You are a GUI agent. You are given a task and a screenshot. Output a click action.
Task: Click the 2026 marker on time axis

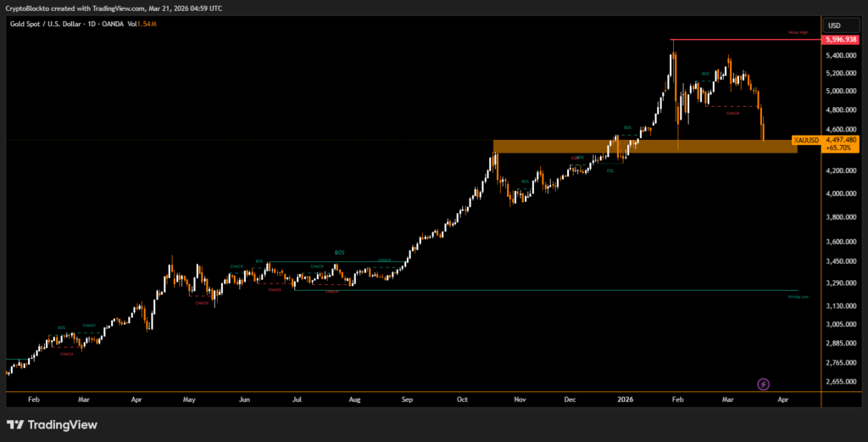pos(625,398)
